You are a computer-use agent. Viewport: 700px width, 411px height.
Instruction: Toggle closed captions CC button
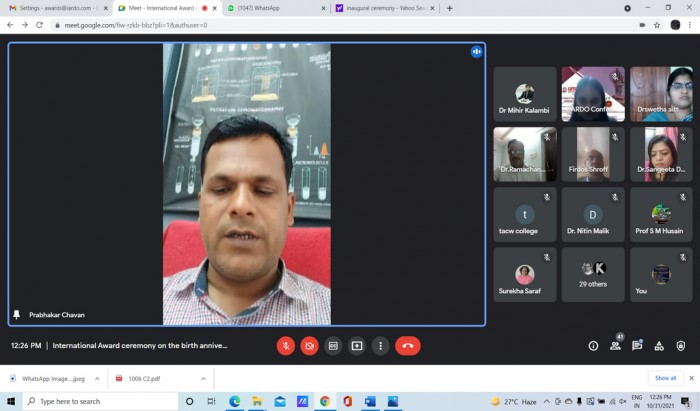click(333, 346)
